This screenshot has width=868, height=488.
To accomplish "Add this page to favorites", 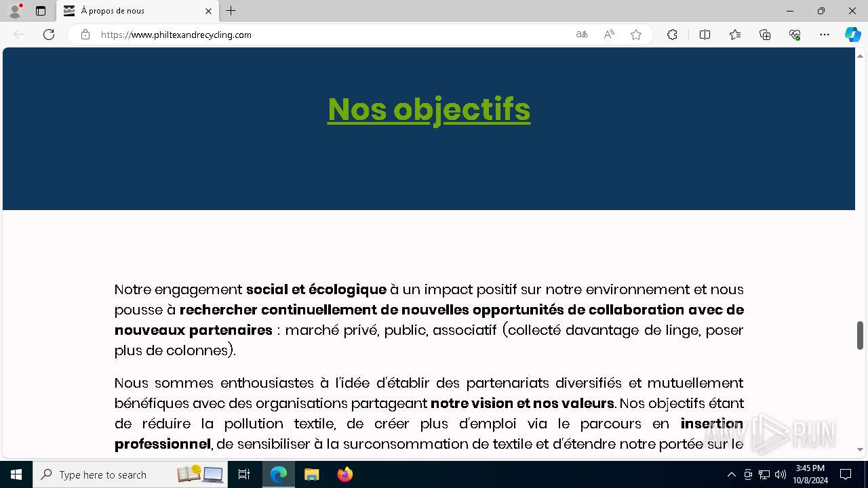I will coord(636,35).
